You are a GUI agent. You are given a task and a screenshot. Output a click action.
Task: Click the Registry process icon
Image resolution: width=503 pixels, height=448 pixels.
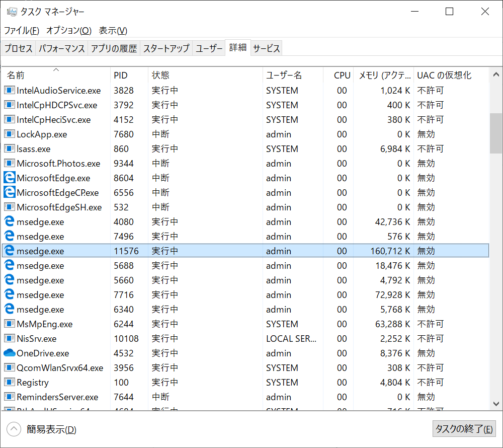9,382
